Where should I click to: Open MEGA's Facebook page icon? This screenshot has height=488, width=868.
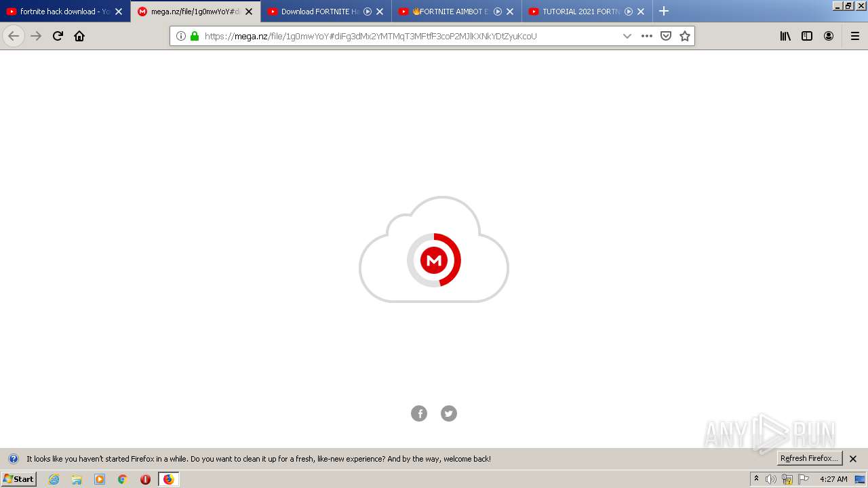[419, 413]
